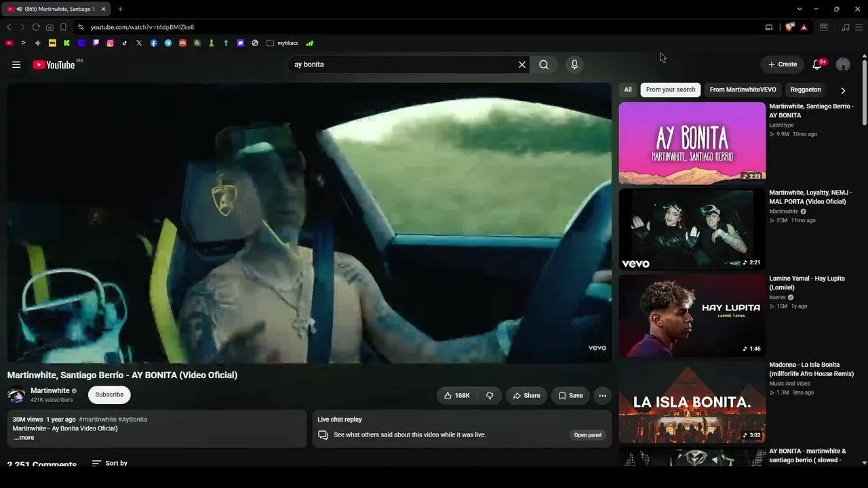
Task: Open the Brave Rewards triangle icon
Action: 804,27
